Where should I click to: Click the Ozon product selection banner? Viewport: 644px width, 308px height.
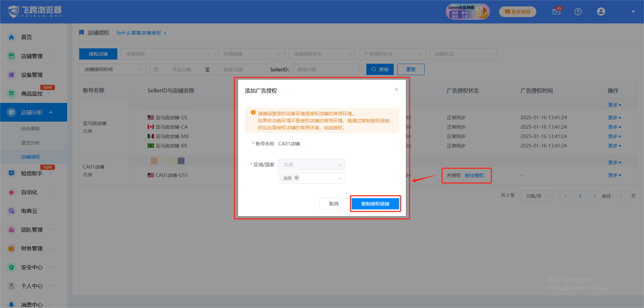tap(468, 12)
